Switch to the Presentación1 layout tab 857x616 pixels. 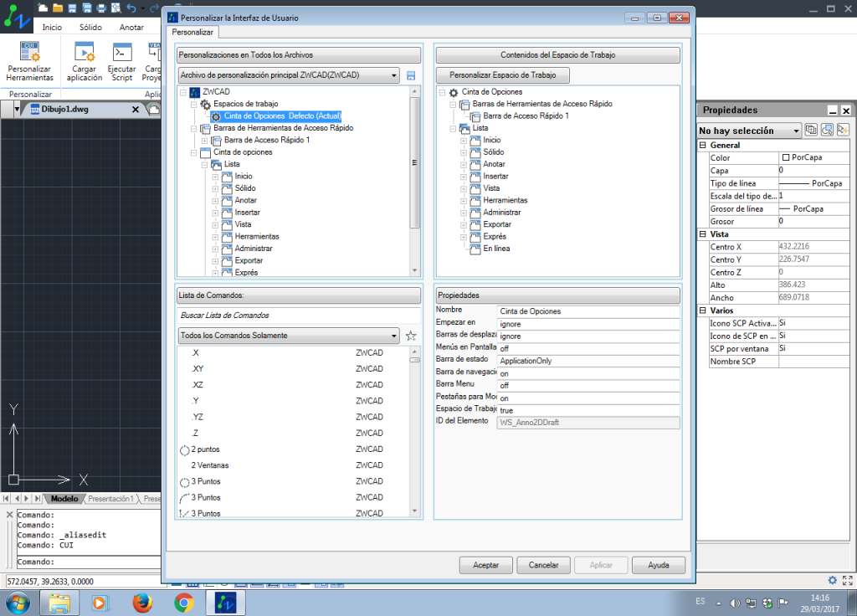pos(110,499)
